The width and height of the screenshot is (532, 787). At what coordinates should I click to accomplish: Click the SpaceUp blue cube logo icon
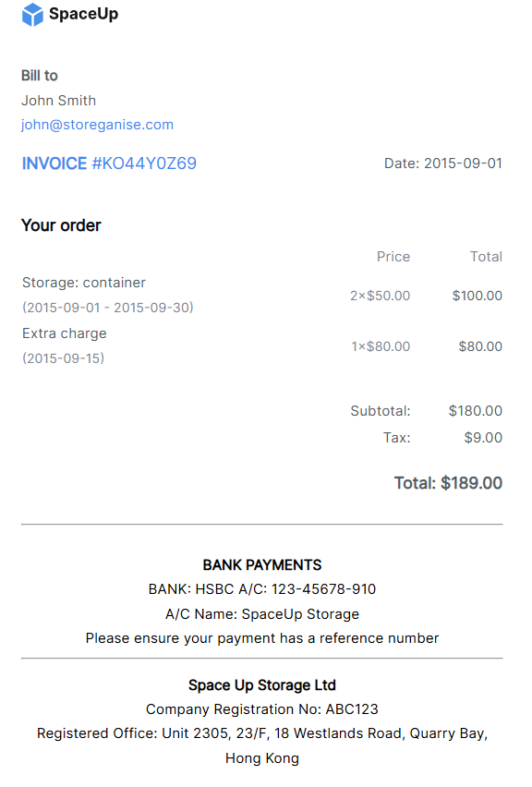[x=32, y=14]
